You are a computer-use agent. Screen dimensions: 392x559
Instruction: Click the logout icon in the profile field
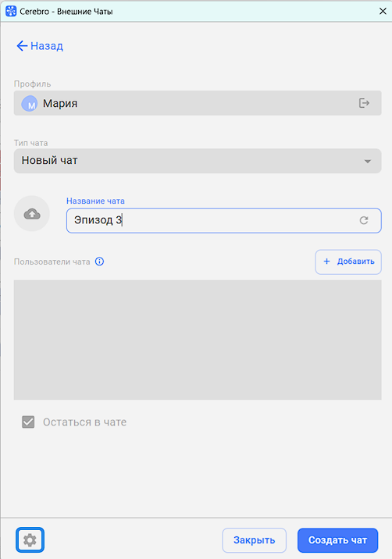click(x=364, y=103)
